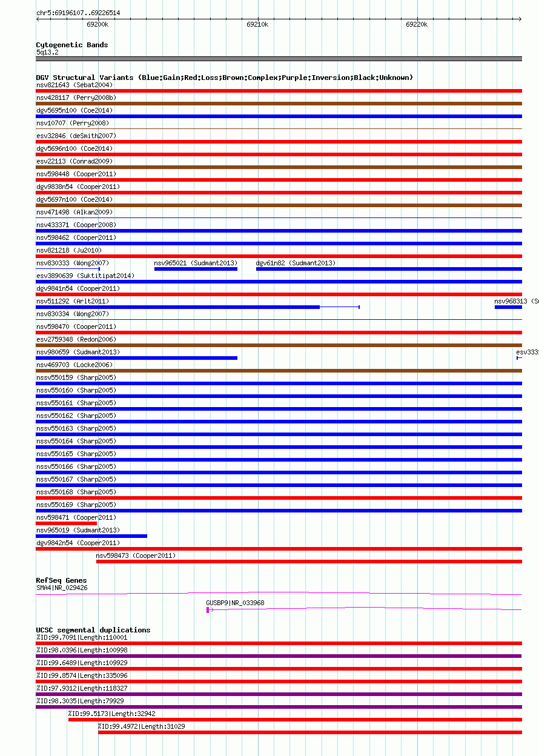Click the chr5:69196107..69226514 coordinate label
539x756 pixels.
point(78,13)
